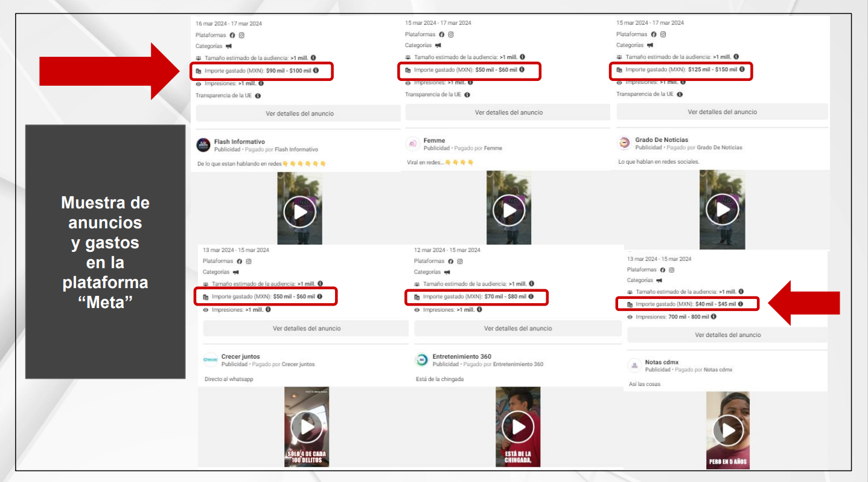This screenshot has height=482, width=868.
Task: Click the SOLO 4 DE CADA 100 DELITOS video
Action: [x=307, y=426]
